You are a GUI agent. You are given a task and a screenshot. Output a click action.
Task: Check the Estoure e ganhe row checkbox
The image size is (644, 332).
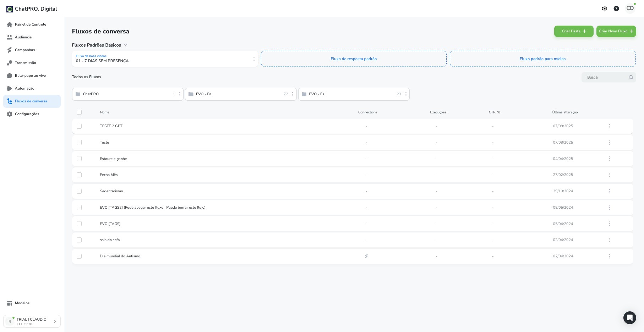point(79,159)
